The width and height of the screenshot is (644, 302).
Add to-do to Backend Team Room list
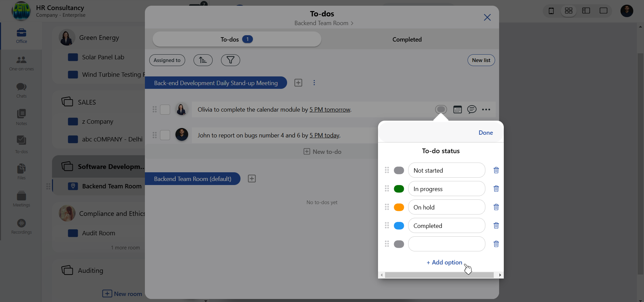pyautogui.click(x=252, y=179)
